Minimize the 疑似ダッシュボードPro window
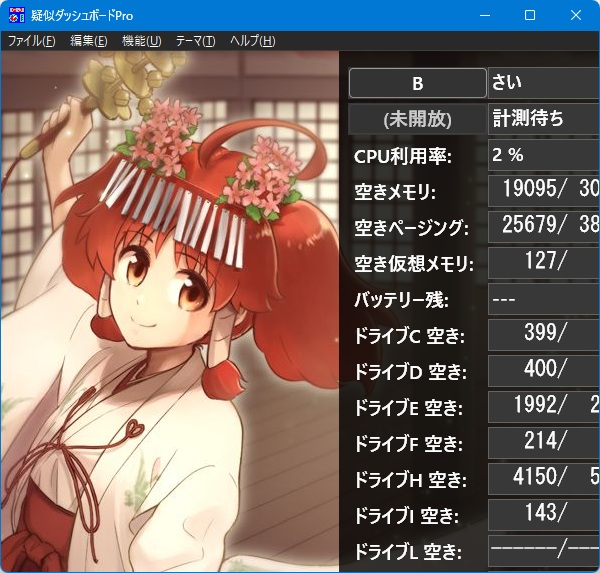Image resolution: width=600 pixels, height=573 pixels. 484,15
